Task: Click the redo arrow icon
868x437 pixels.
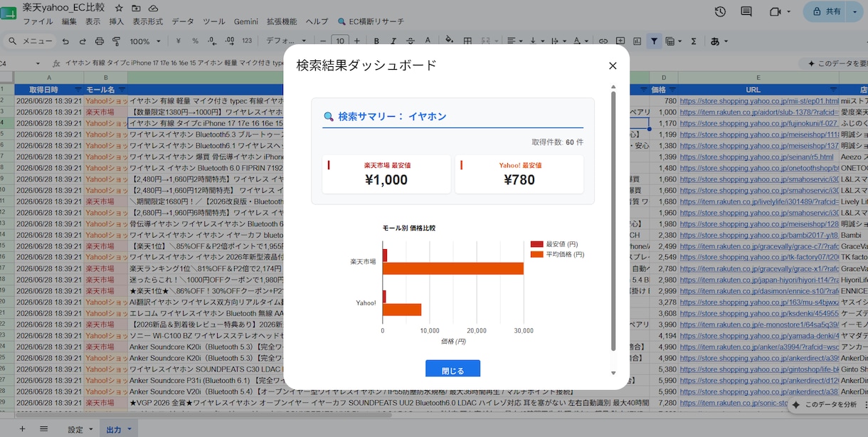Action: coord(83,41)
